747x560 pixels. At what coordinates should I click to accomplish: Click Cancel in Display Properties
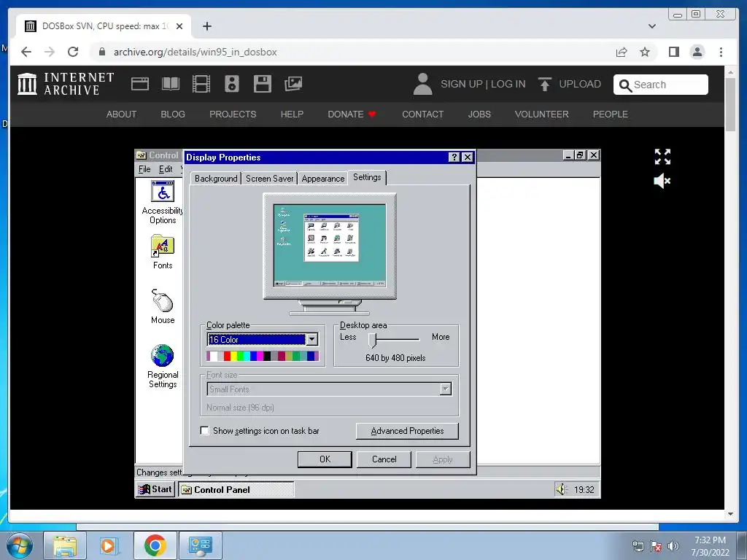[384, 459]
